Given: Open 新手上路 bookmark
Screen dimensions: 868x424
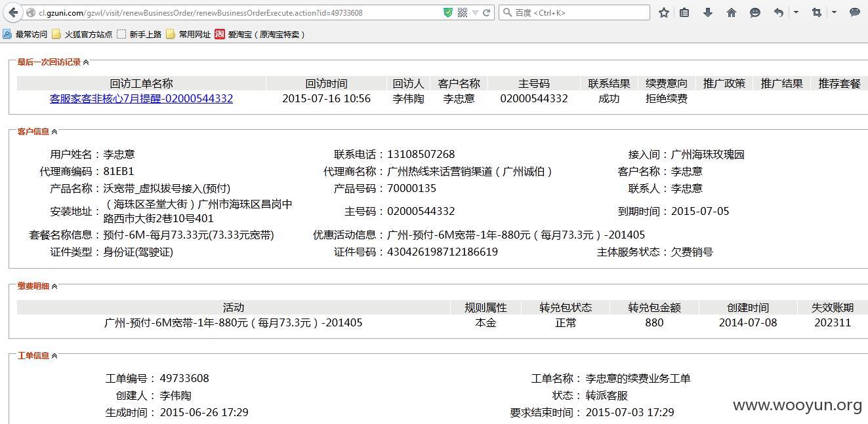Looking at the screenshot, I should pos(139,34).
